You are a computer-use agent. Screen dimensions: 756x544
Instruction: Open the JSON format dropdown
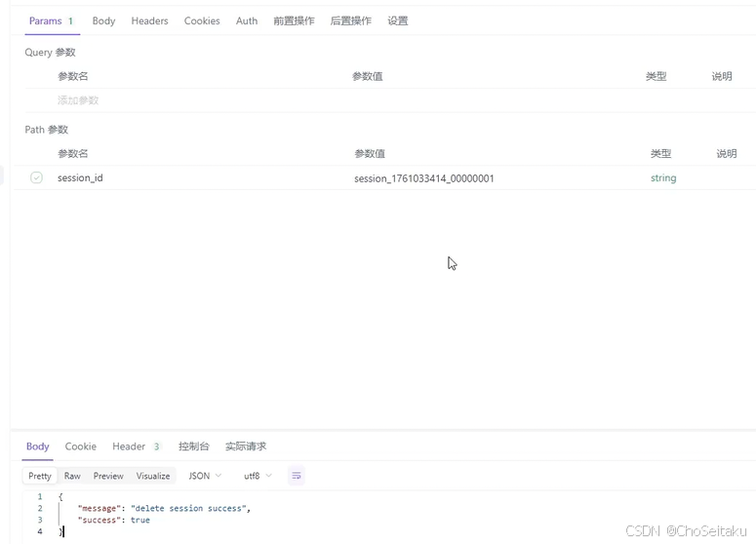coord(205,476)
